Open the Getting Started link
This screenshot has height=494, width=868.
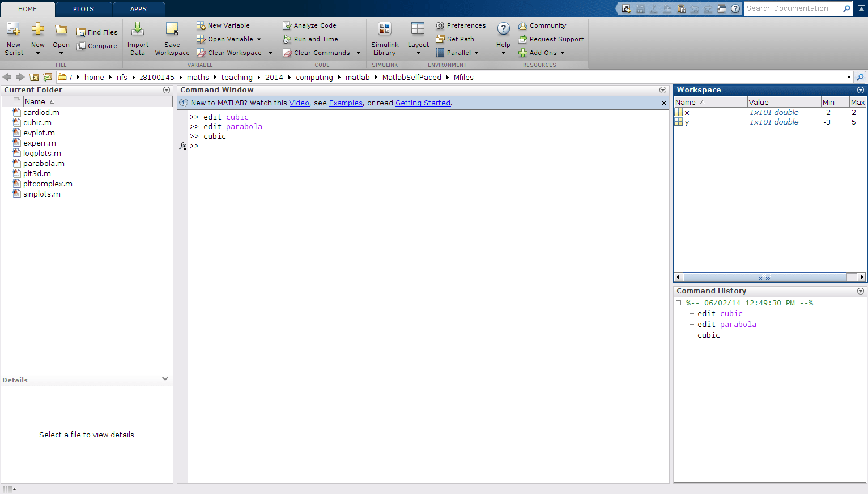(x=423, y=103)
